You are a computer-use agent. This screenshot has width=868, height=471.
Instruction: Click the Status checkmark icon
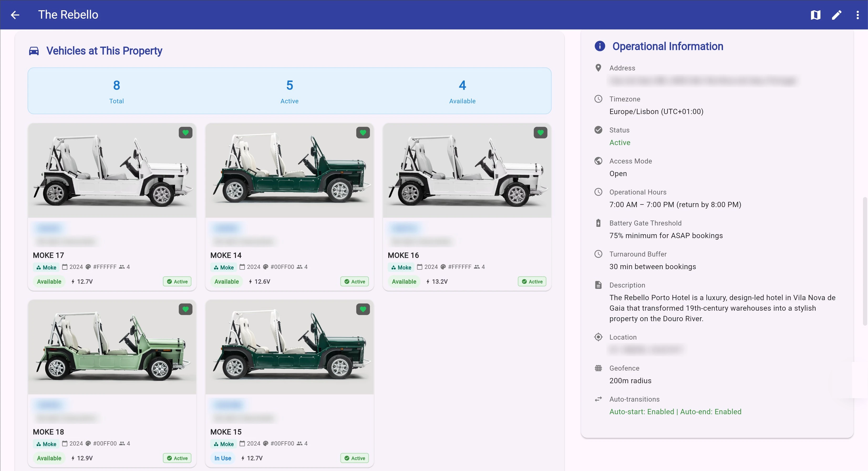[598, 130]
